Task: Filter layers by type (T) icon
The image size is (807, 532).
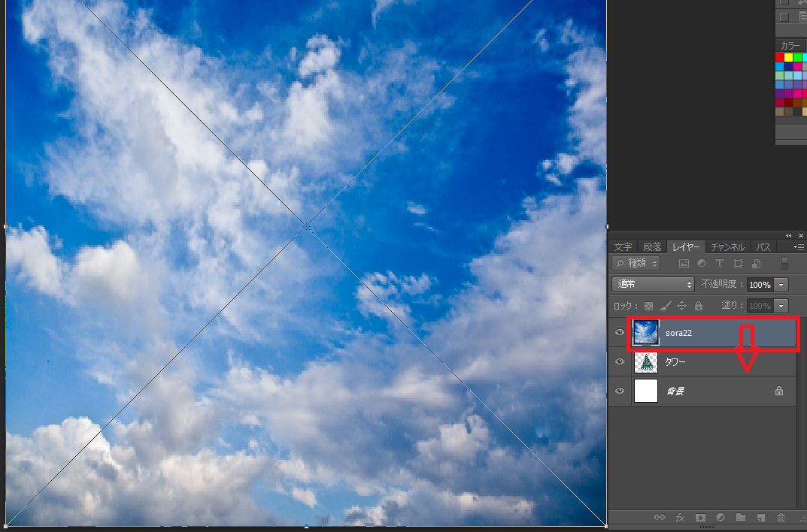Action: click(x=719, y=264)
